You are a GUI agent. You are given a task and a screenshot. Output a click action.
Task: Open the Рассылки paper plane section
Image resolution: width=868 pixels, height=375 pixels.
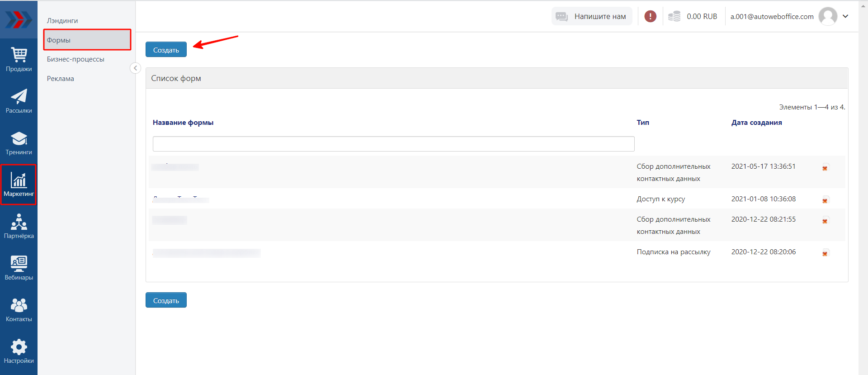[19, 101]
